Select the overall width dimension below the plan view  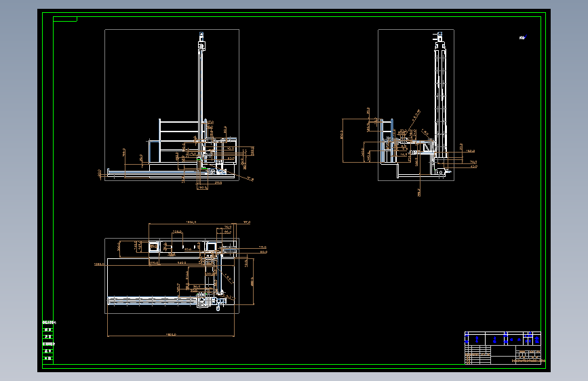[171, 335]
